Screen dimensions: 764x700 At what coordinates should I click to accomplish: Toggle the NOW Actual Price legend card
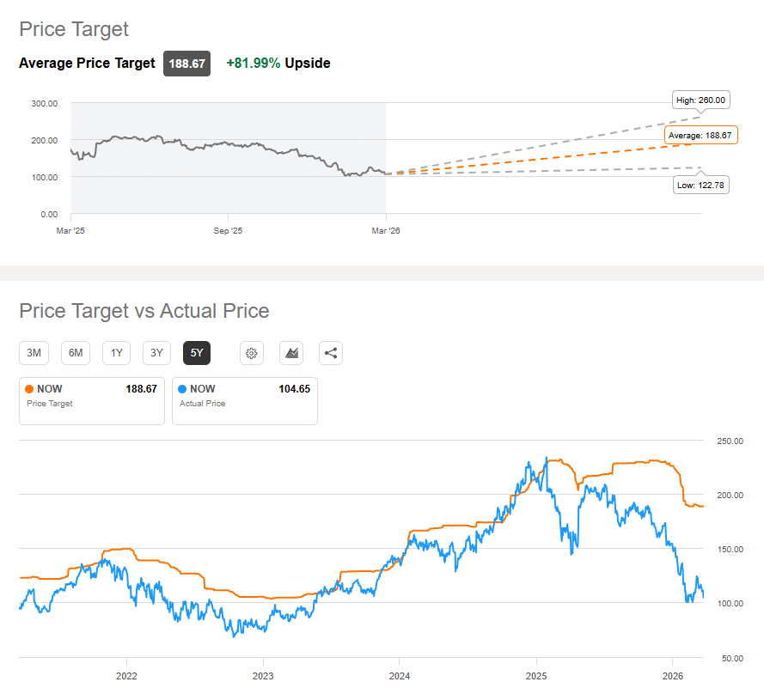245,400
